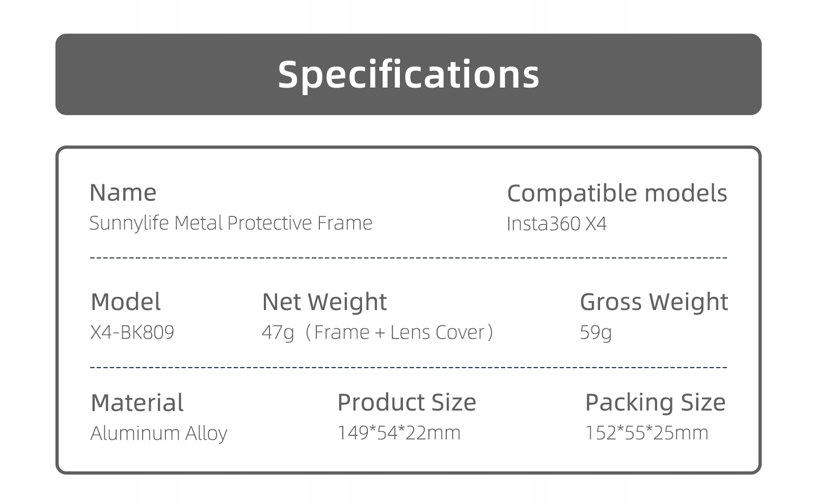The width and height of the screenshot is (815, 504).
Task: Click the Name label
Action: click(x=123, y=192)
